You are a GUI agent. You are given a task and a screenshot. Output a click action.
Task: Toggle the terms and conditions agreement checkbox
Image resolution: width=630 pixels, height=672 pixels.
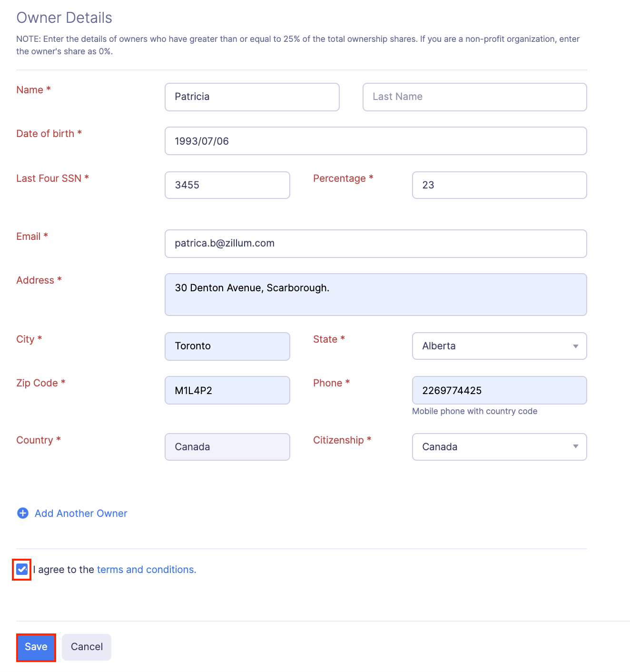[22, 570]
